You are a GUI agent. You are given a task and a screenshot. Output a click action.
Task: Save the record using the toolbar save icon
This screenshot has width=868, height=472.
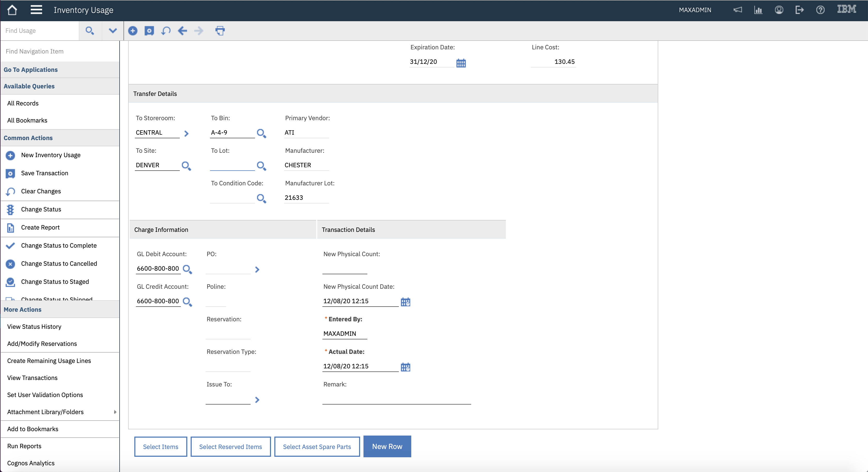pyautogui.click(x=149, y=31)
